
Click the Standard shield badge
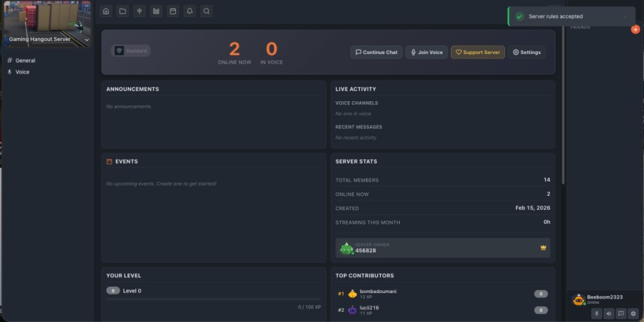tap(131, 51)
